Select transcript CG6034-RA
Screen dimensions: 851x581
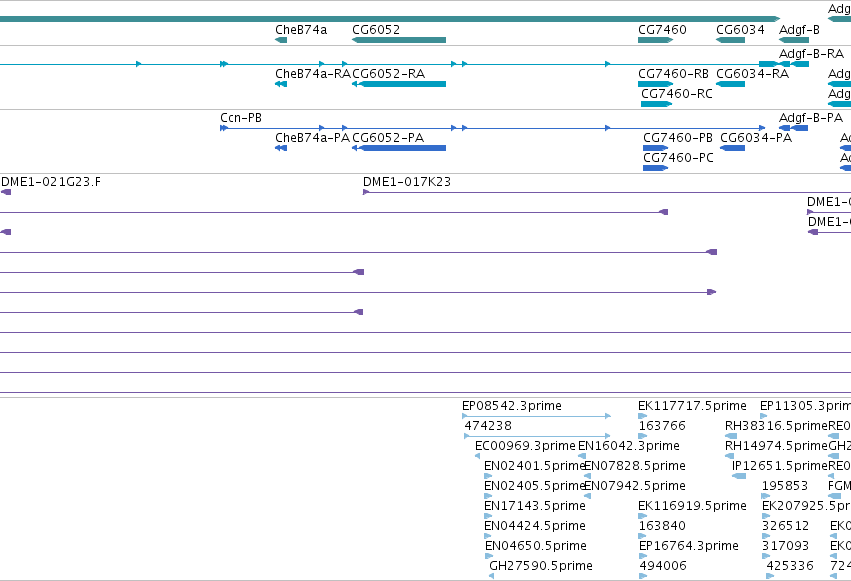(731, 84)
